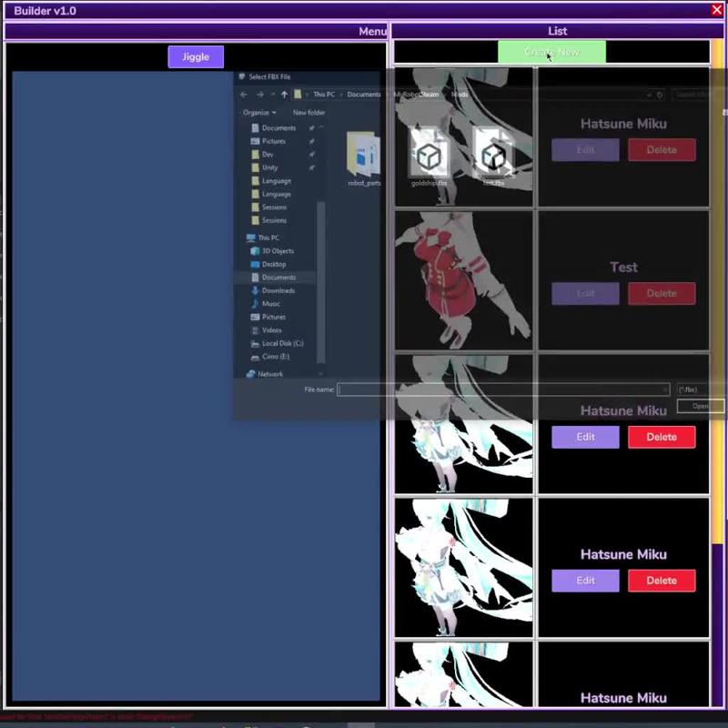Click the navigation tree vertical scrollbar

pos(320,282)
